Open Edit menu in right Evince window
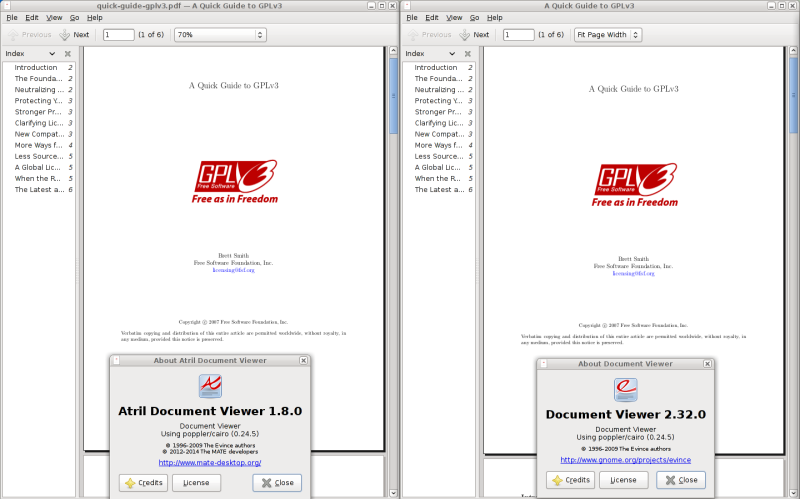This screenshot has height=499, width=800. 432,17
